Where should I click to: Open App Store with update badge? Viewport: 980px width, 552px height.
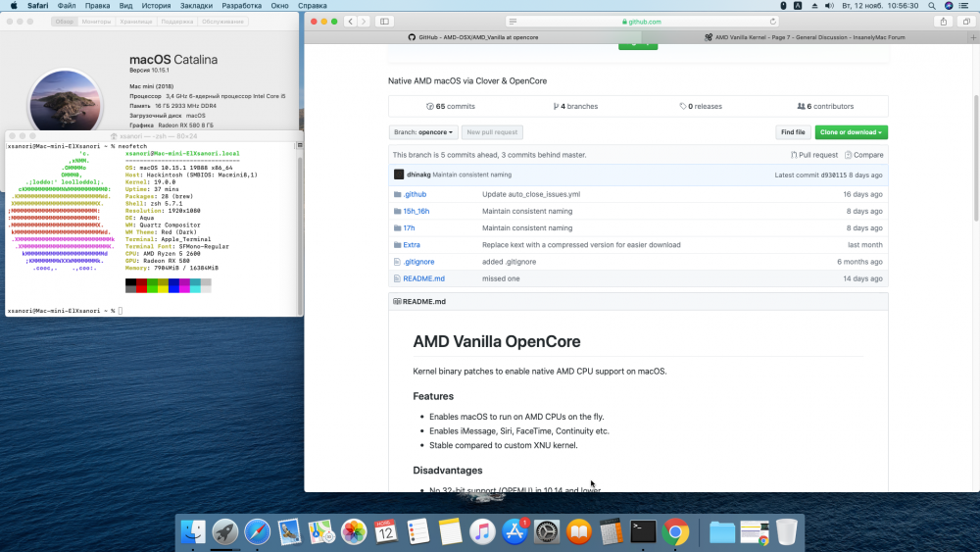tap(515, 532)
